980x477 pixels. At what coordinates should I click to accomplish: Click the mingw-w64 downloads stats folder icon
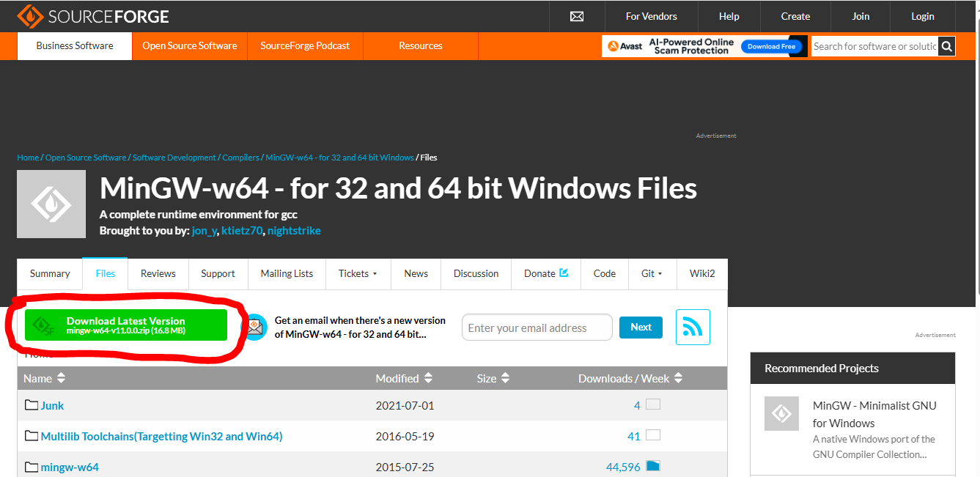[x=653, y=466]
